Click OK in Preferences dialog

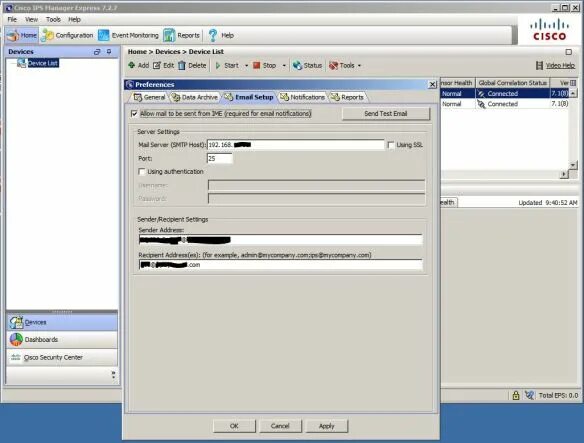click(x=234, y=426)
